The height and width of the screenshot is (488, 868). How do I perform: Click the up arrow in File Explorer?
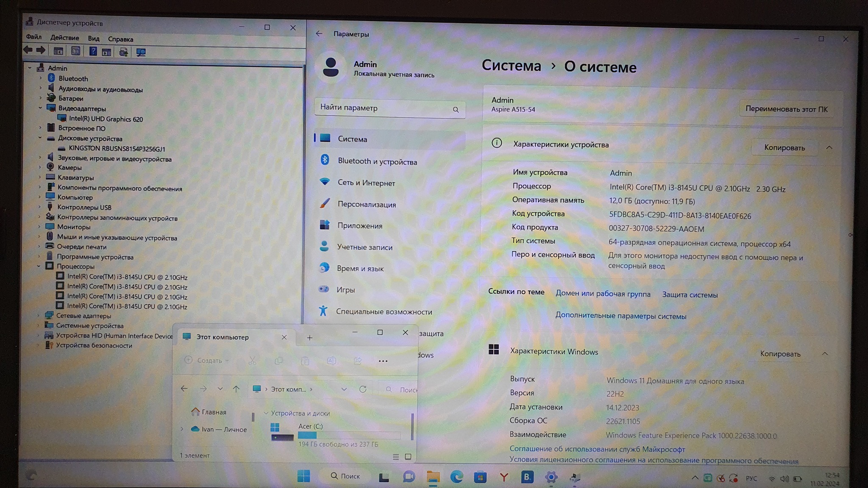[x=236, y=389]
